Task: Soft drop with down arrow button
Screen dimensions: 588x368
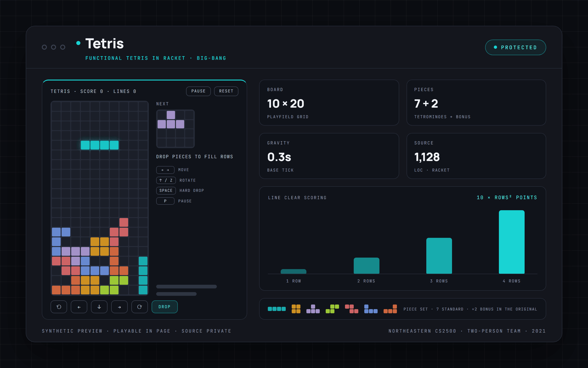Action: tap(99, 307)
